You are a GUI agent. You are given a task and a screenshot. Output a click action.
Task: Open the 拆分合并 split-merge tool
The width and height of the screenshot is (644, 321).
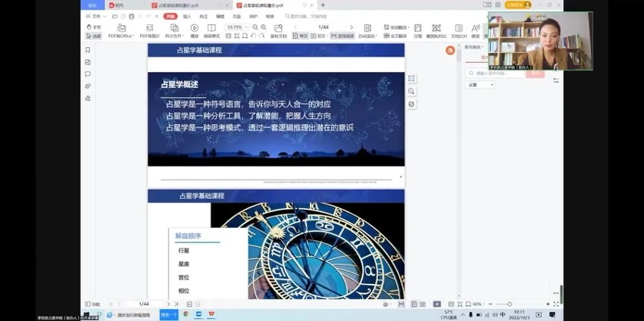(174, 32)
